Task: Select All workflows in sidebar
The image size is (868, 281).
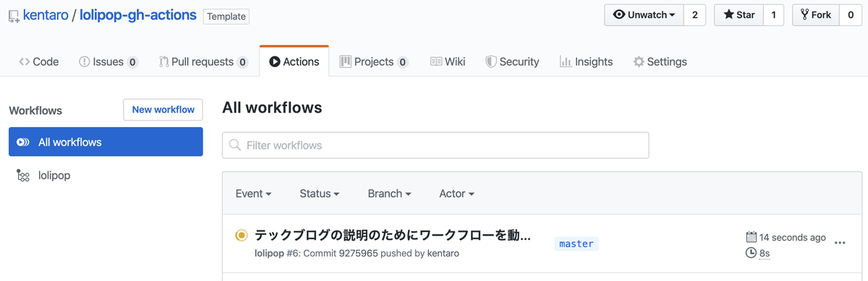Action: pyautogui.click(x=106, y=142)
